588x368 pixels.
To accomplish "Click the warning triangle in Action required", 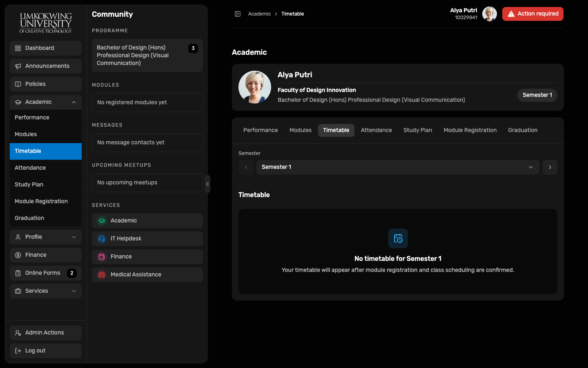I will tap(511, 14).
